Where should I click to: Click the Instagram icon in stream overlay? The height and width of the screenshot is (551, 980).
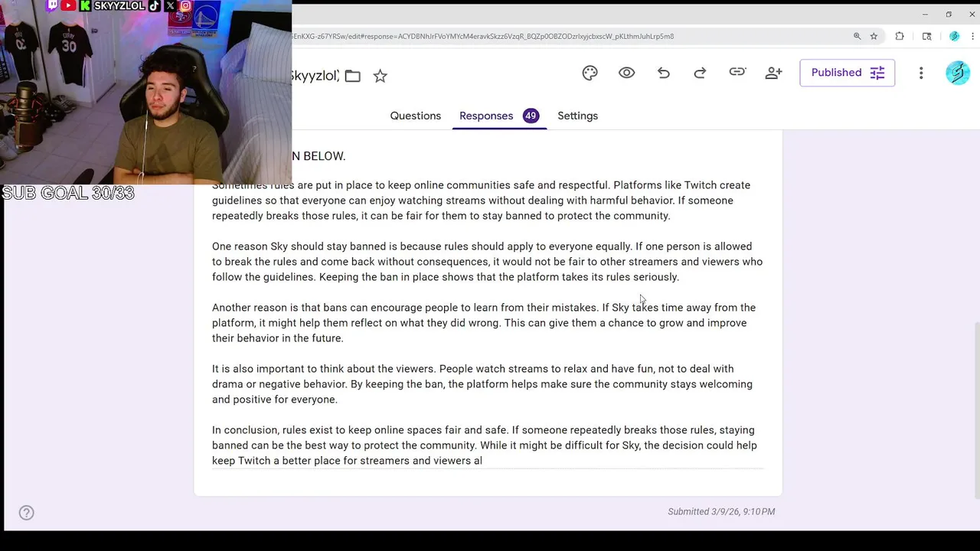[x=185, y=5]
